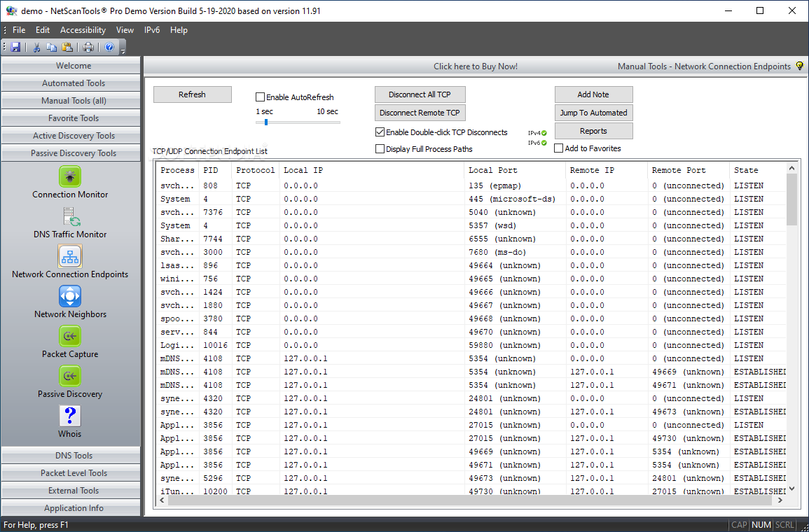Click the Print toolbar icon
This screenshot has height=532, width=809.
pyautogui.click(x=88, y=48)
